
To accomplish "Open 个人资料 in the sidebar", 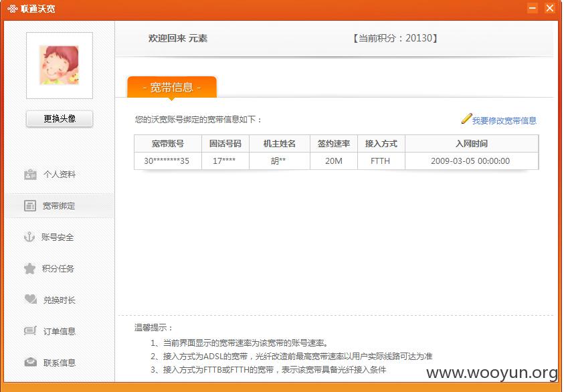I will 60,175.
